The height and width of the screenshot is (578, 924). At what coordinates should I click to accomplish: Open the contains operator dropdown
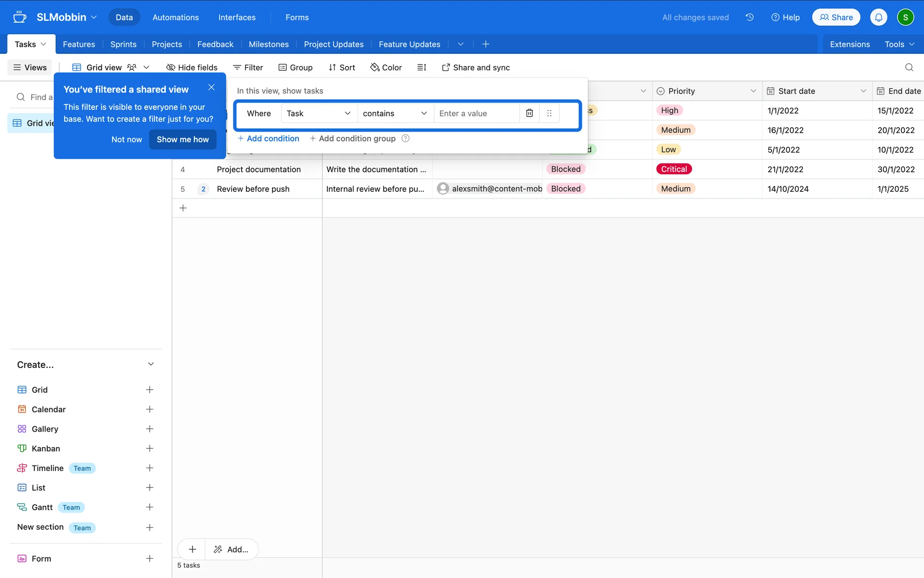point(395,113)
